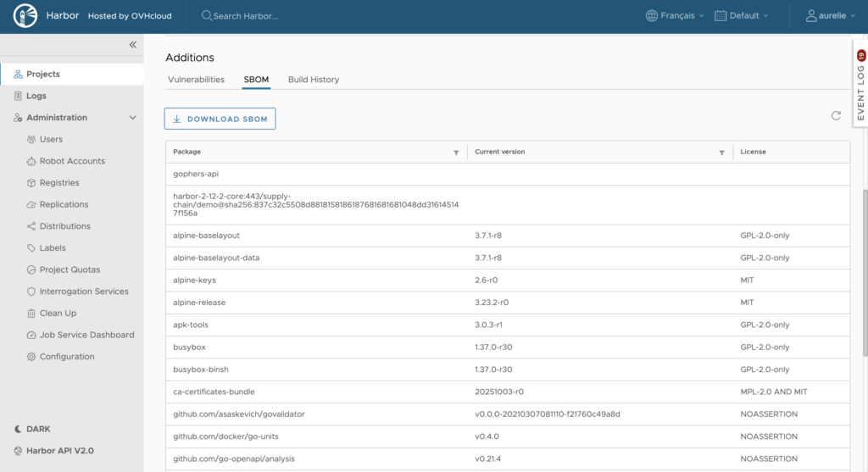Image resolution: width=868 pixels, height=472 pixels.
Task: Click the Download SBOM button
Action: point(220,119)
